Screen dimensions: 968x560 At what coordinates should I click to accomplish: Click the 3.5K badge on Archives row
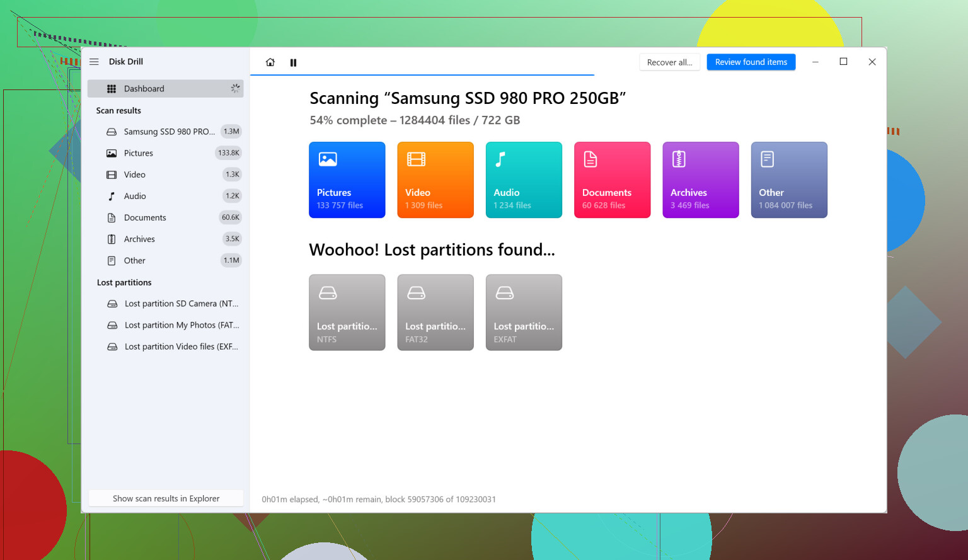(233, 239)
